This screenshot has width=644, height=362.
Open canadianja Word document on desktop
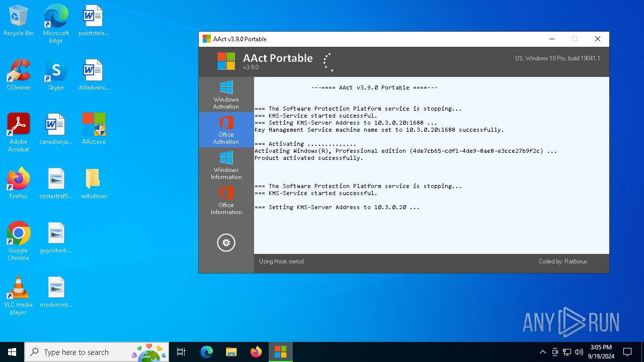coord(56,129)
